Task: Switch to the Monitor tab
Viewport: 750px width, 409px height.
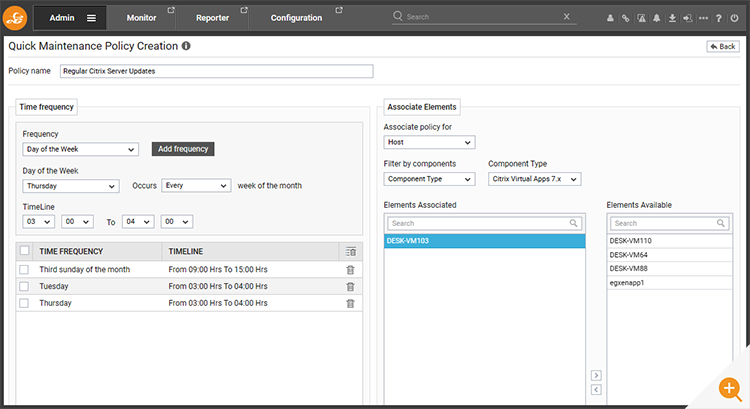Action: pyautogui.click(x=141, y=18)
